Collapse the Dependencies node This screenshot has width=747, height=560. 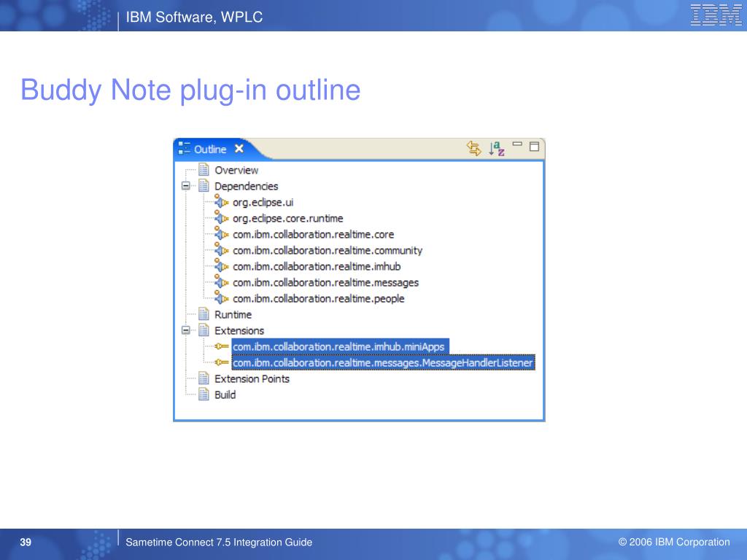tap(186, 186)
